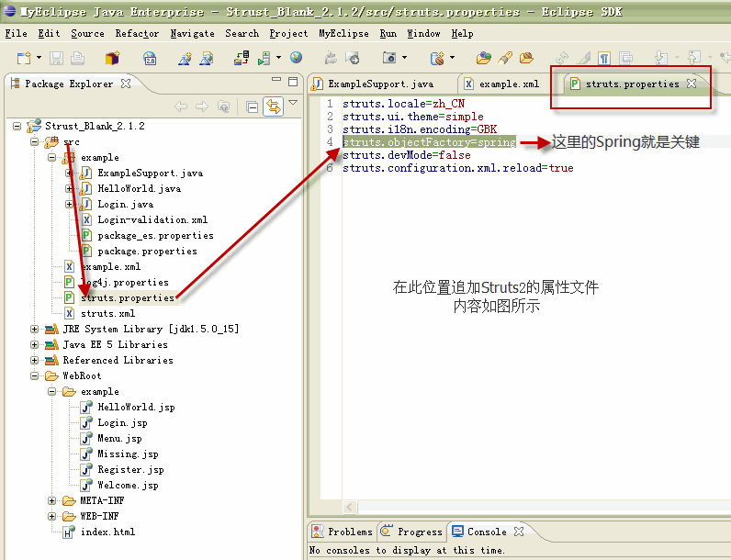Click the new package cube toolbar icon
The height and width of the screenshot is (560, 731).
(x=112, y=58)
